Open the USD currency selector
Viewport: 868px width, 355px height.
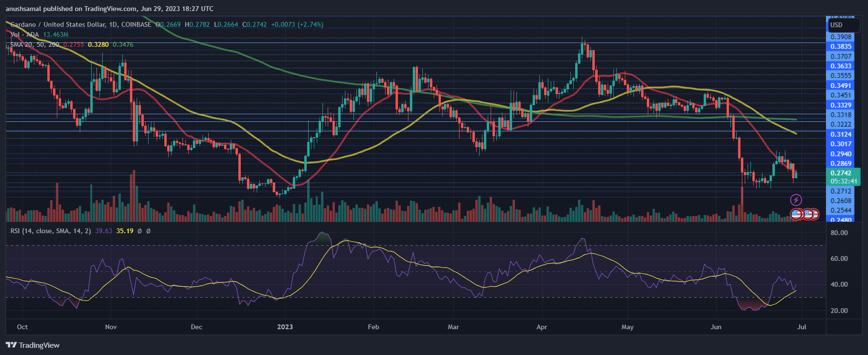pyautogui.click(x=836, y=25)
